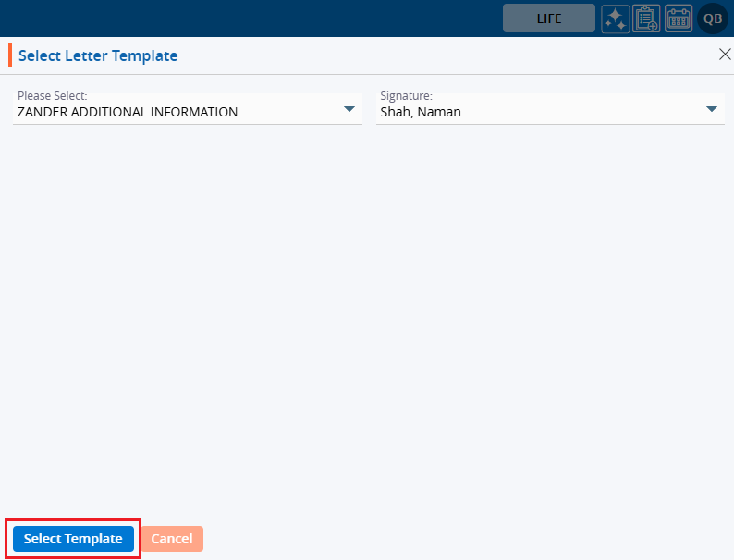Click the underline of template selection field
This screenshot has height=560, width=734.
(x=185, y=124)
